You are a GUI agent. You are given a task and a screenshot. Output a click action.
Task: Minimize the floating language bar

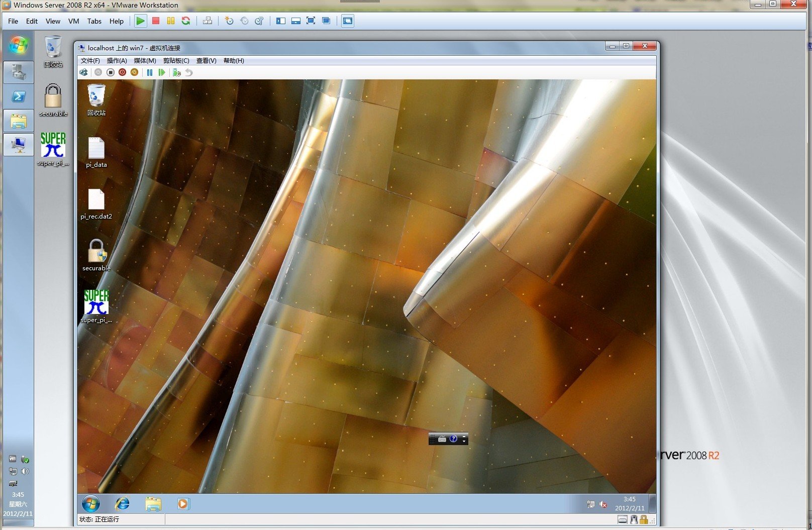pyautogui.click(x=464, y=436)
